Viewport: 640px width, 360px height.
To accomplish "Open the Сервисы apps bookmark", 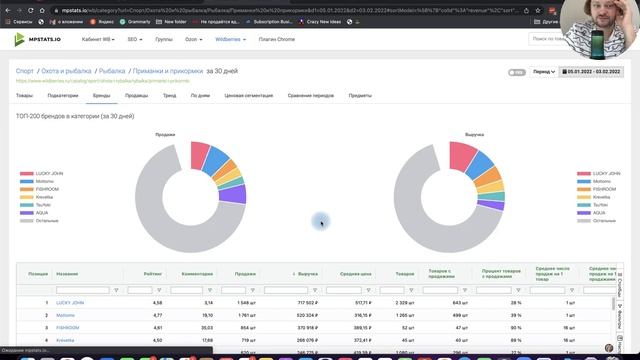I will pyautogui.click(x=19, y=22).
